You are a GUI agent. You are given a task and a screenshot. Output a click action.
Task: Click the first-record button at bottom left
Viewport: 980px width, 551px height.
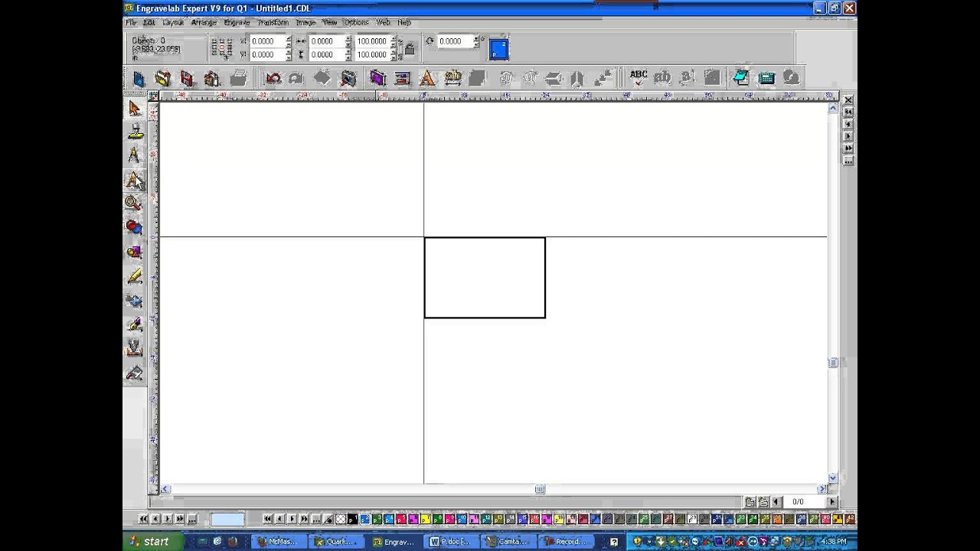coord(143,519)
